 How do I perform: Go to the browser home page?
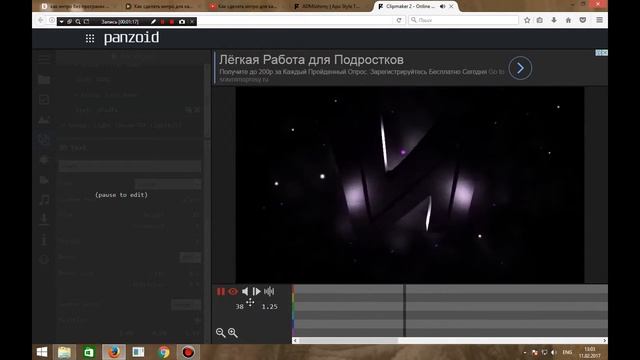point(568,20)
